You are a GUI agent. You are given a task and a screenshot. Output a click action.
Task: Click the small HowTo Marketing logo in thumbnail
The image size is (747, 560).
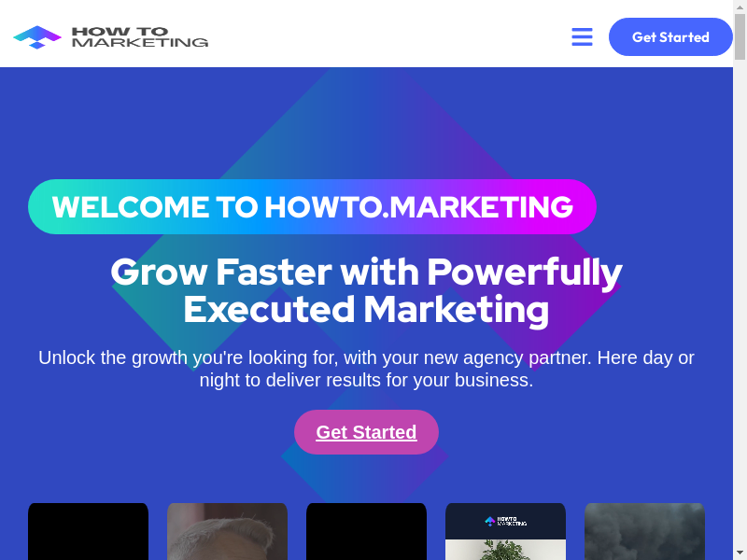coord(505,522)
